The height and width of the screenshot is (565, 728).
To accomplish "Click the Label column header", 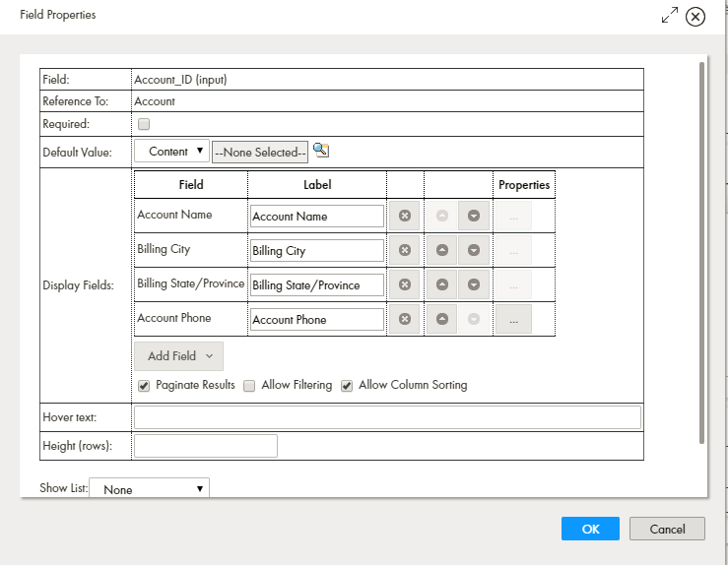I will point(317,185).
